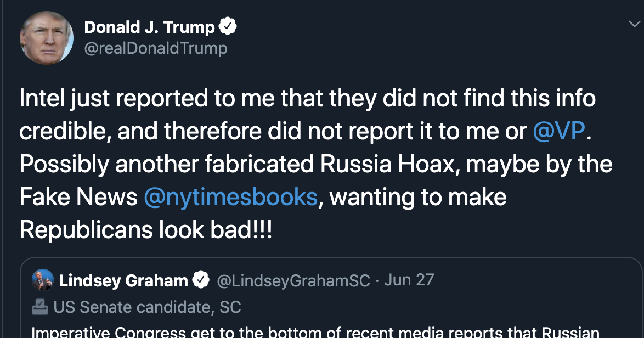
Task: Click verified badge next to Lindsey Graham
Action: [x=201, y=280]
